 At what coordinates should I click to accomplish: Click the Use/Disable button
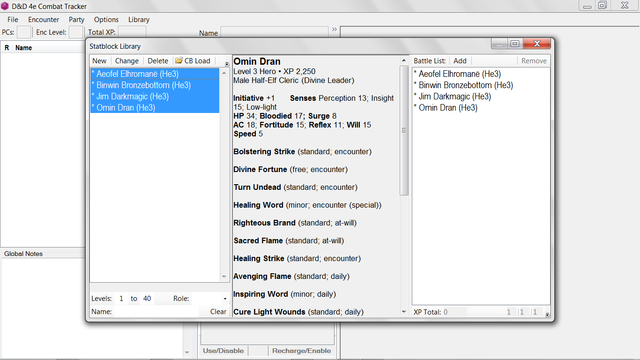223,351
